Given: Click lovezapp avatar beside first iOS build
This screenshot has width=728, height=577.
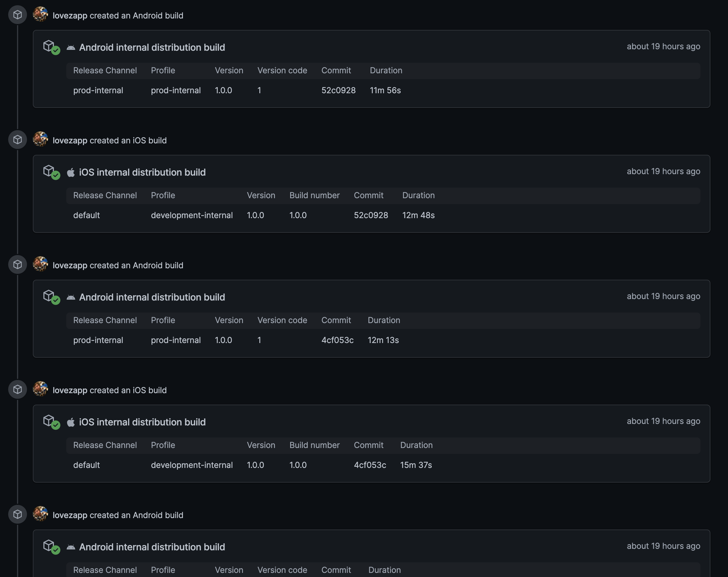Looking at the screenshot, I should pyautogui.click(x=40, y=139).
